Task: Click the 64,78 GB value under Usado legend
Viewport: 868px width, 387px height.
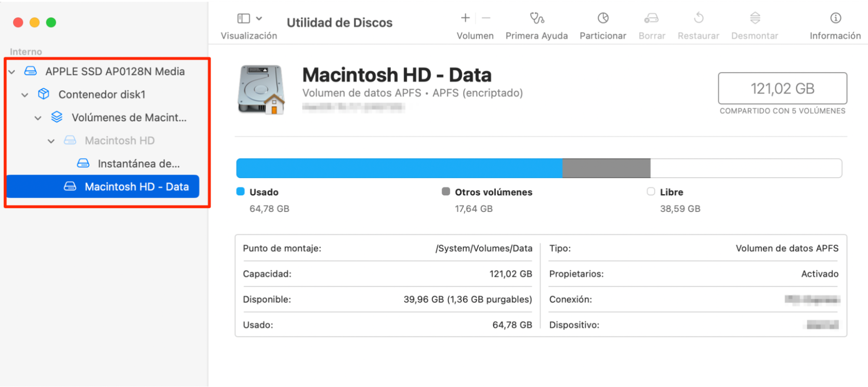Action: 269,209
